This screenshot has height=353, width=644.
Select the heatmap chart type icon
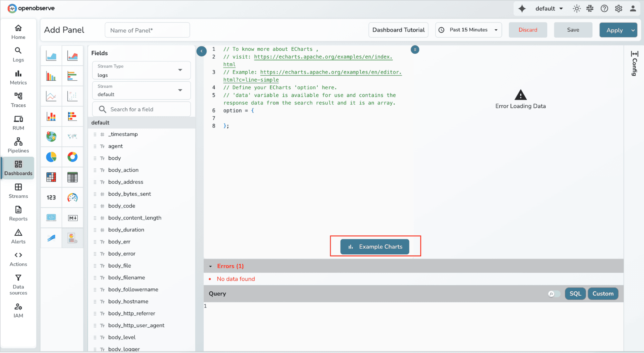coord(51,177)
